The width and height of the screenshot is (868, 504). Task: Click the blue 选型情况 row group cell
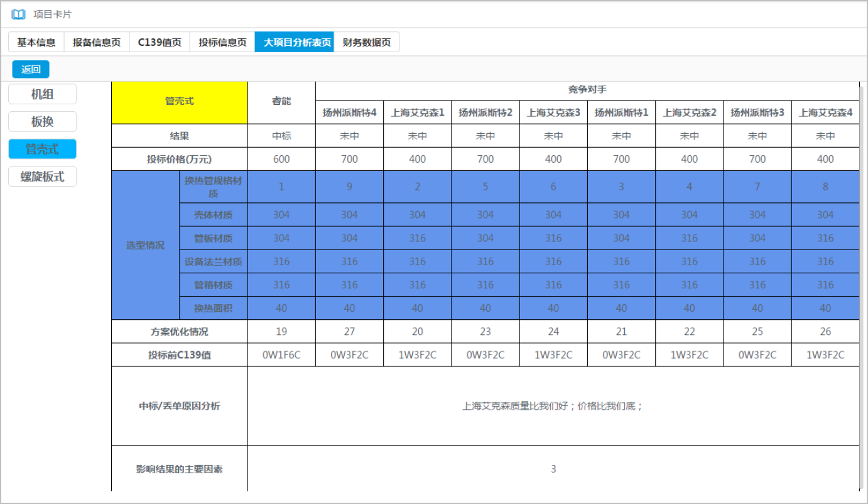(145, 245)
